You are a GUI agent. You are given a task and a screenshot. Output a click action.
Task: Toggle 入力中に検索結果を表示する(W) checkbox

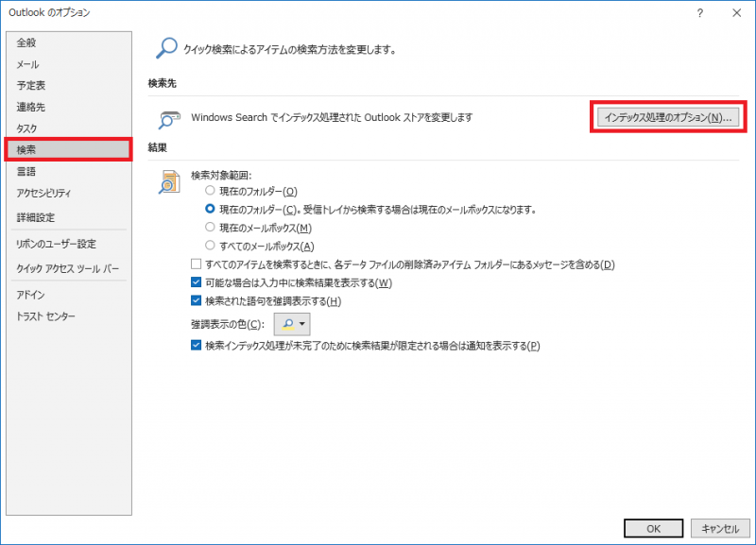click(x=196, y=282)
